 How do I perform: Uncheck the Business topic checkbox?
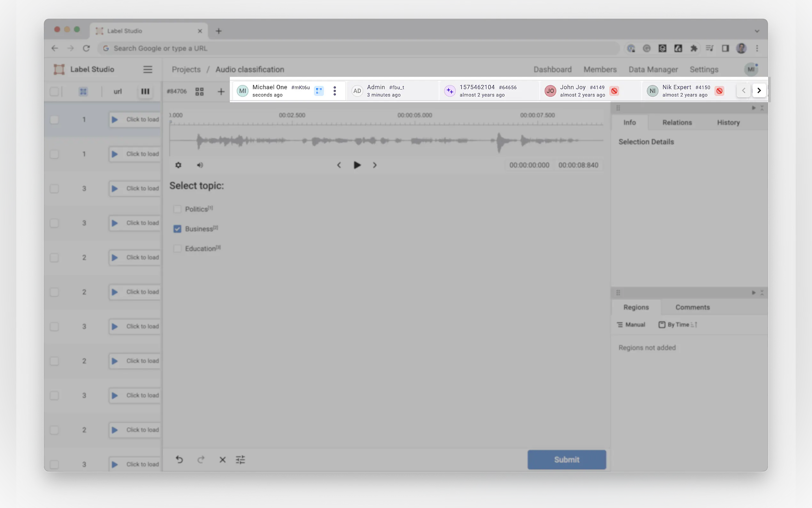pos(177,229)
